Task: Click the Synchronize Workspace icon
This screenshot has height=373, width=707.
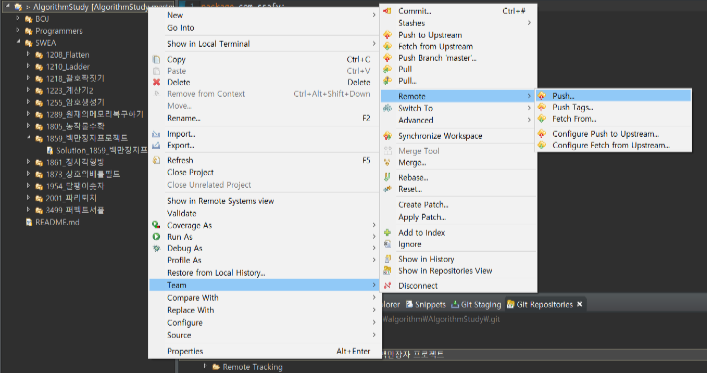Action: pyautogui.click(x=387, y=136)
